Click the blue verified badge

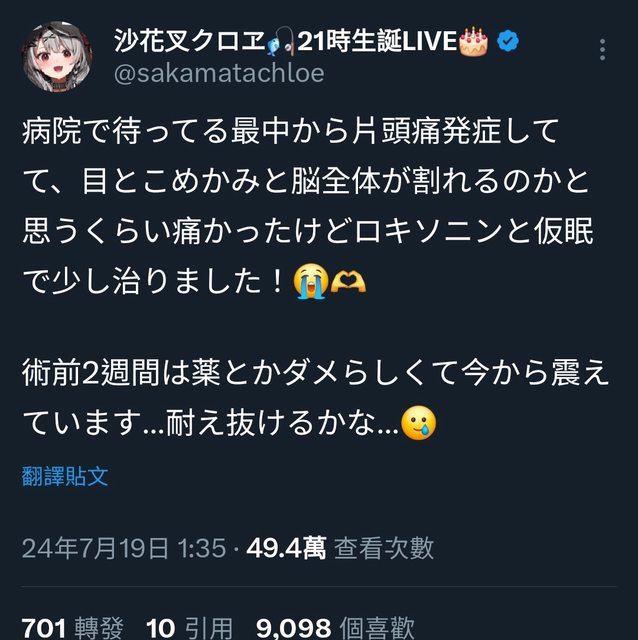(508, 41)
